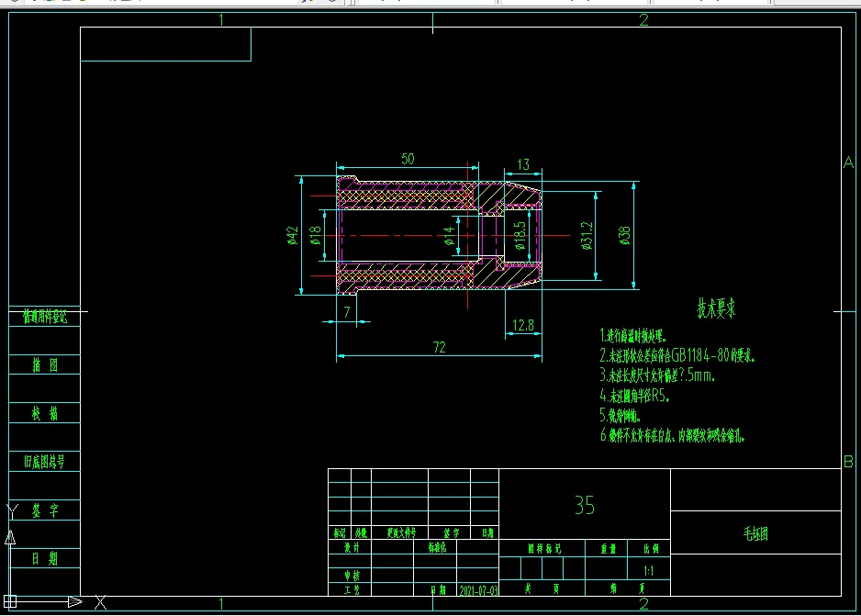Click the 日期 label beside 2021-07-03
Screen dimensions: 861x616
click(x=438, y=590)
